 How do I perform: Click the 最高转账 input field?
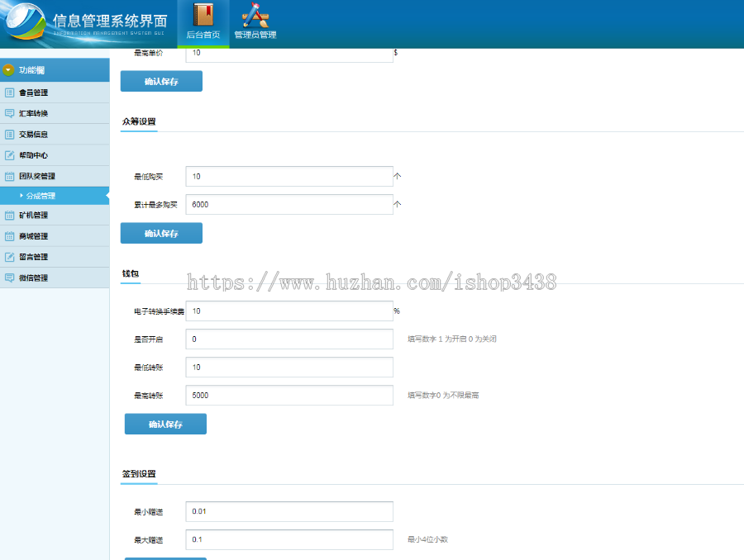[x=289, y=396]
